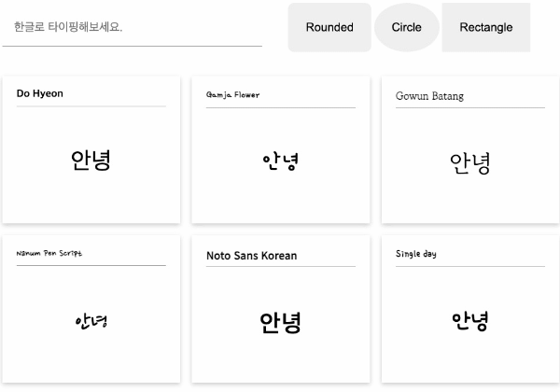Click the Noto Sans Korean font title
Image resolution: width=560 pixels, height=392 pixels.
[252, 256]
